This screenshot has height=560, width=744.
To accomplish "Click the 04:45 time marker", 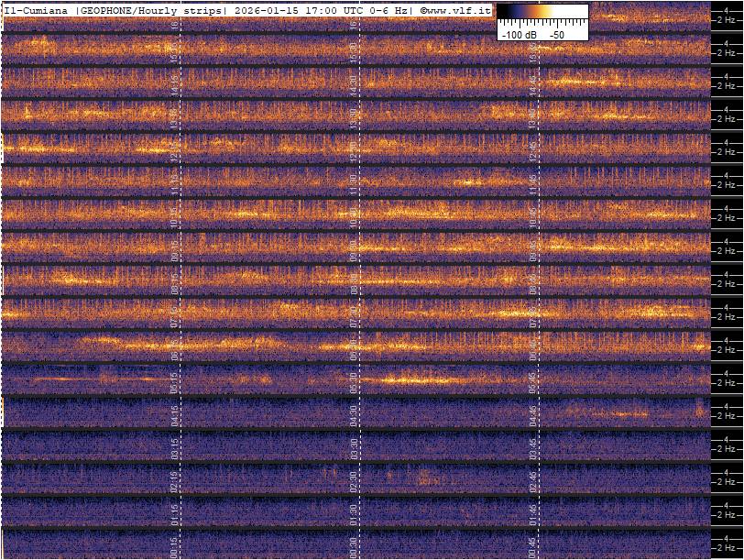I will 532,414.
